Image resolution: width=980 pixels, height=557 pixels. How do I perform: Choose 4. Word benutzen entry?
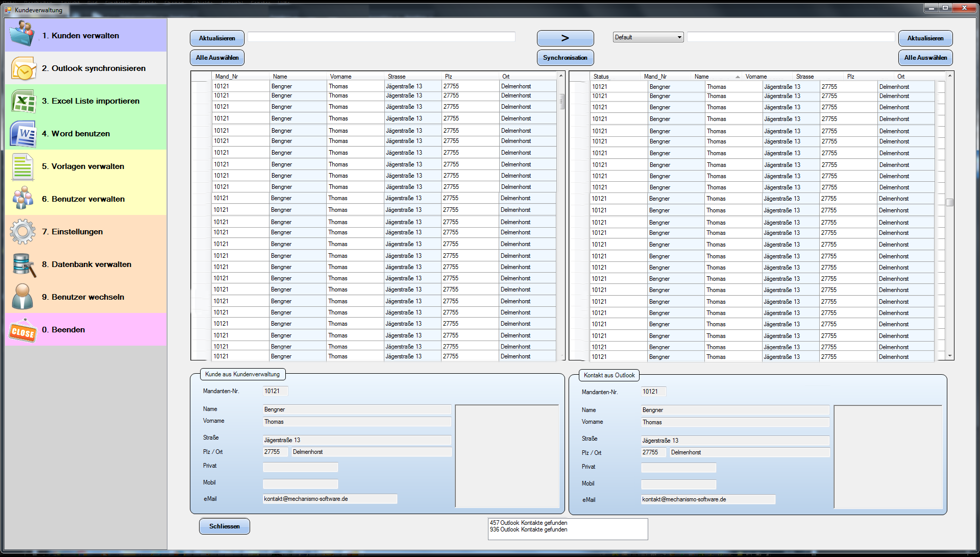86,133
